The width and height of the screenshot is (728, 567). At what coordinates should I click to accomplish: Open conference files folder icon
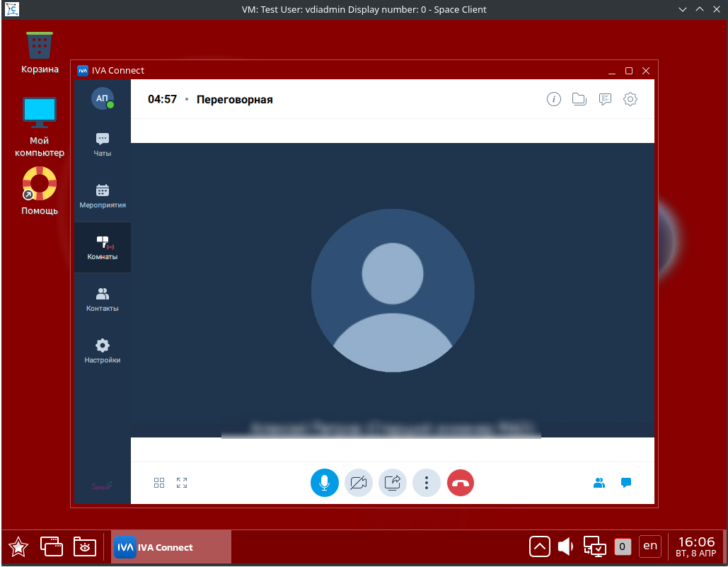click(579, 99)
